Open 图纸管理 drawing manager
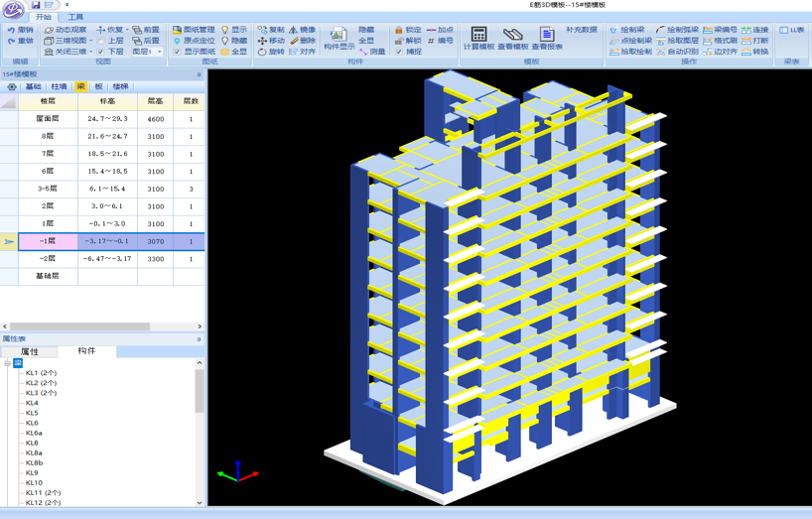812x519 pixels. (x=194, y=30)
